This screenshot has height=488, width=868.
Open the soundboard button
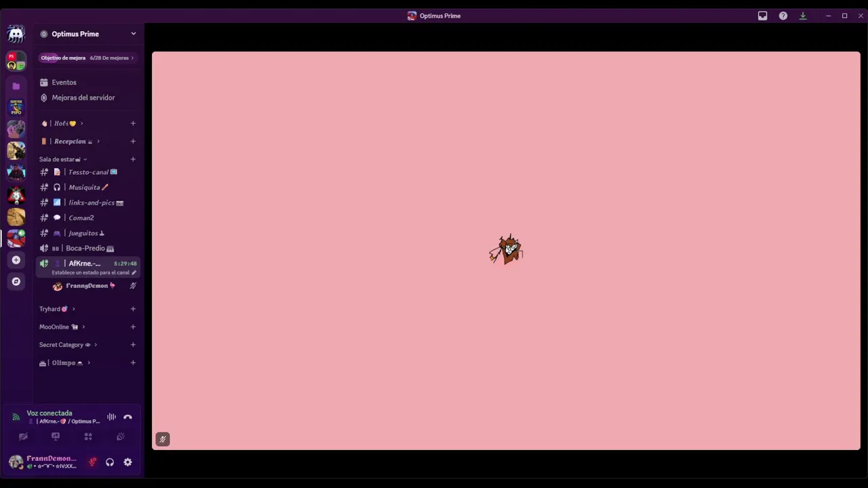121,436
